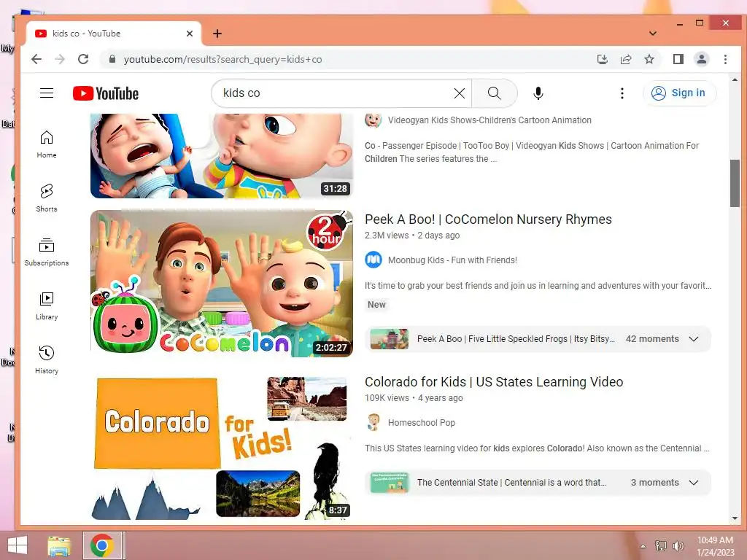The image size is (747, 560).
Task: Click the lock site-info icon
Action: [x=112, y=59]
